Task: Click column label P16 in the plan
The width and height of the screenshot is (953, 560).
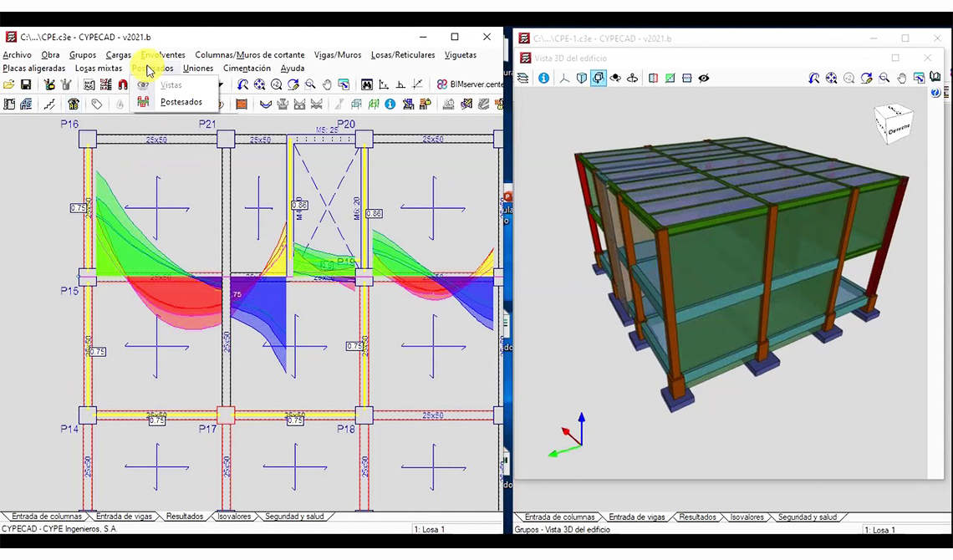Action: pos(69,124)
